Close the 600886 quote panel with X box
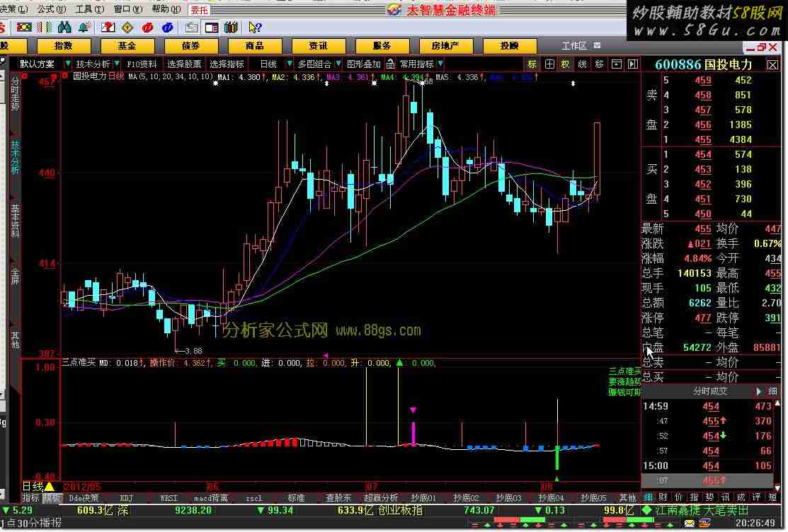Image resolution: width=788 pixels, height=532 pixels. [x=772, y=64]
